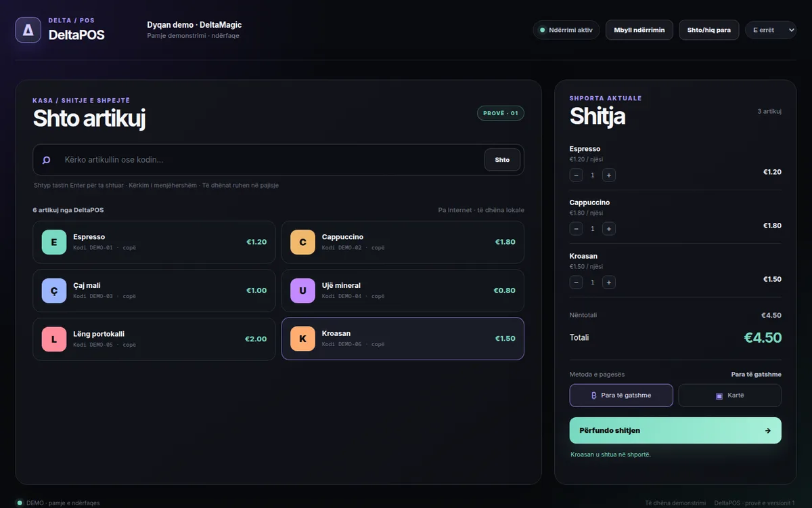
Task: Click the search magnifier icon
Action: [47, 160]
